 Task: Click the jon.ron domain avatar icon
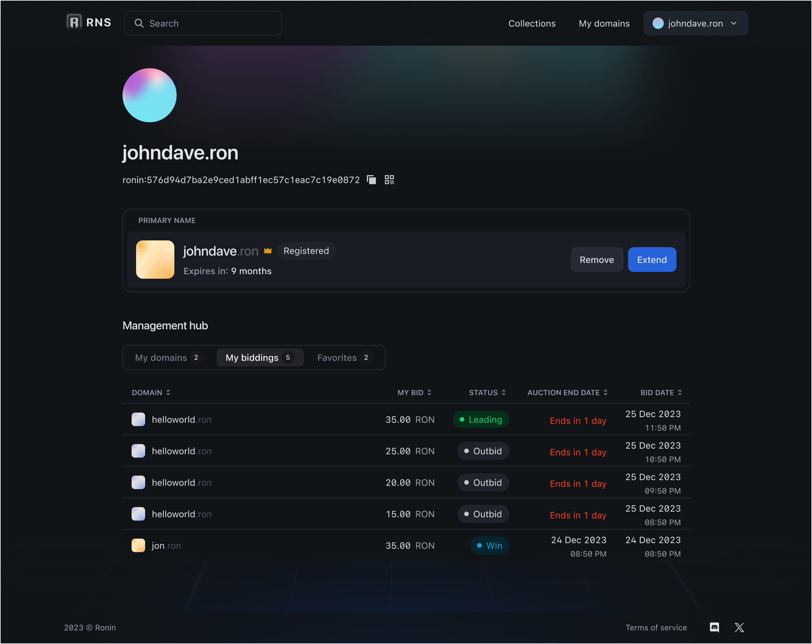[138, 545]
